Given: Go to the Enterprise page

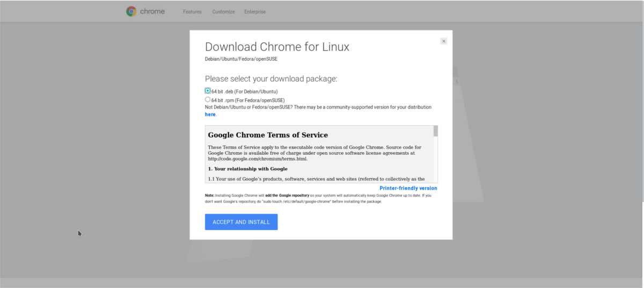Looking at the screenshot, I should (x=255, y=12).
